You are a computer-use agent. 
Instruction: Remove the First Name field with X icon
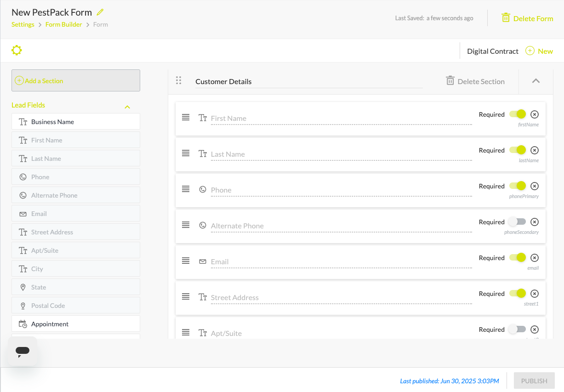tap(535, 114)
